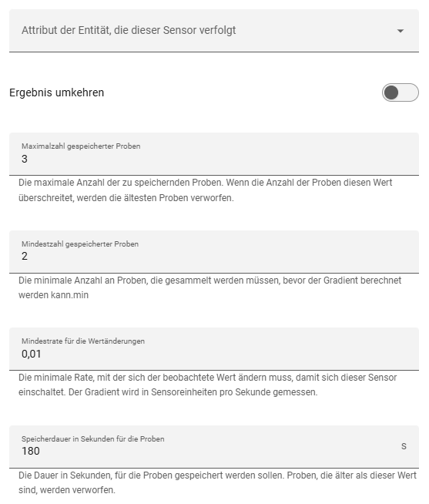Click the Mindestzahl gespeicherter Proben label
429x504 pixels.
80,244
